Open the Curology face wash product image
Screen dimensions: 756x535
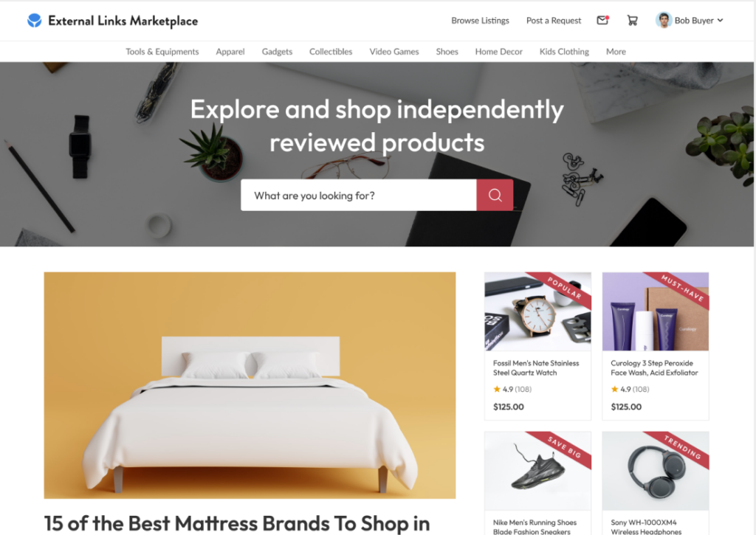(x=656, y=311)
